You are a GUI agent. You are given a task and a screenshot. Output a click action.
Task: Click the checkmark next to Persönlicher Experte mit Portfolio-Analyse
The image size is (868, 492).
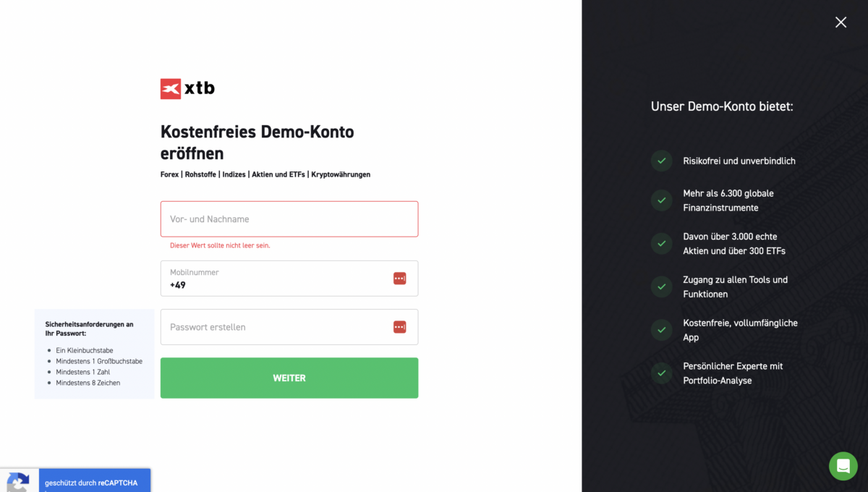click(x=661, y=373)
